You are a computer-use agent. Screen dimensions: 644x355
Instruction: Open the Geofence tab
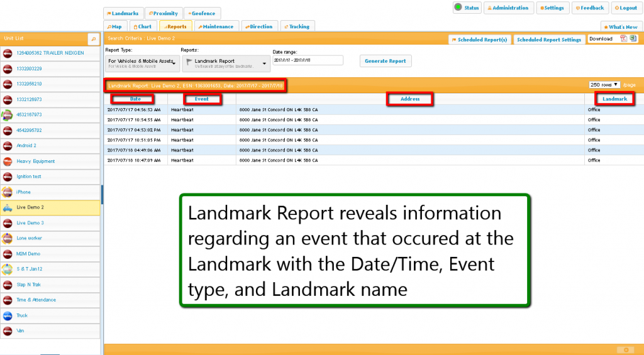[202, 13]
